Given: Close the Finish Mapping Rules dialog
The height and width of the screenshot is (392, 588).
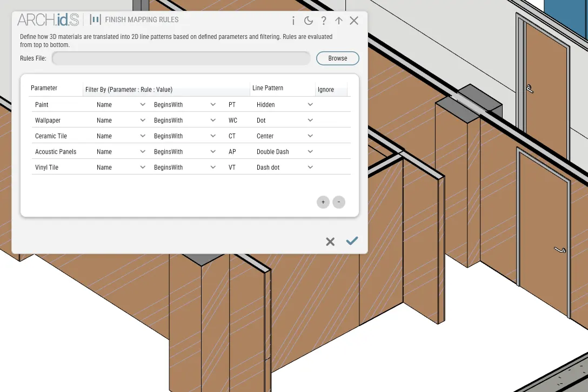Looking at the screenshot, I should point(354,21).
